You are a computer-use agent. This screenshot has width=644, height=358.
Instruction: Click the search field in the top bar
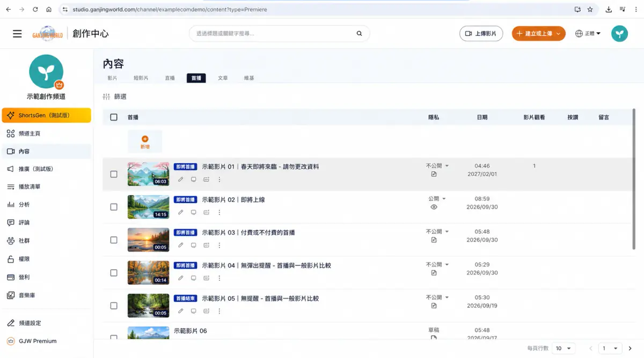click(279, 34)
